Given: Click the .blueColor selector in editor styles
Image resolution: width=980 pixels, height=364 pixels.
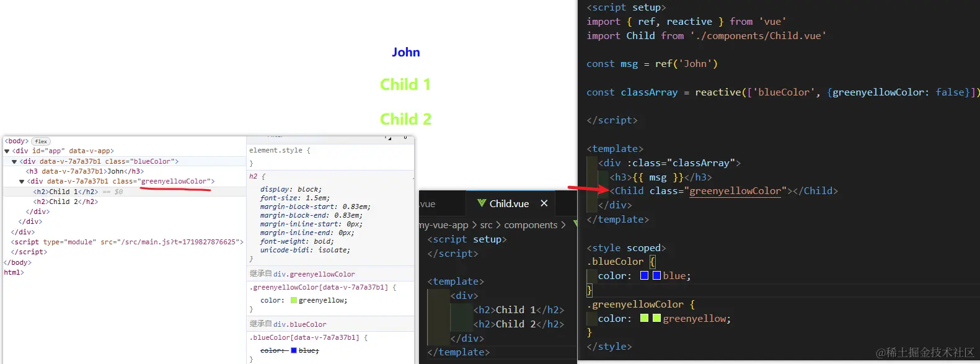Looking at the screenshot, I should point(616,261).
